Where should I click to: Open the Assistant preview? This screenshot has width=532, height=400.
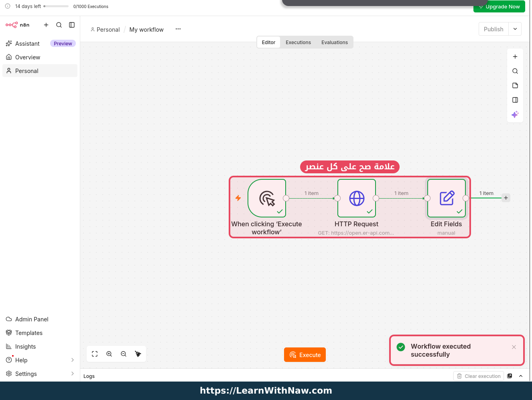40,43
